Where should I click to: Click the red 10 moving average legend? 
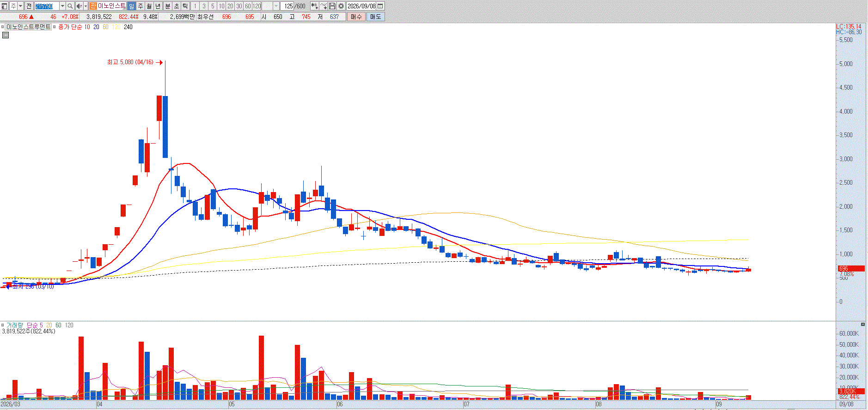(87, 27)
